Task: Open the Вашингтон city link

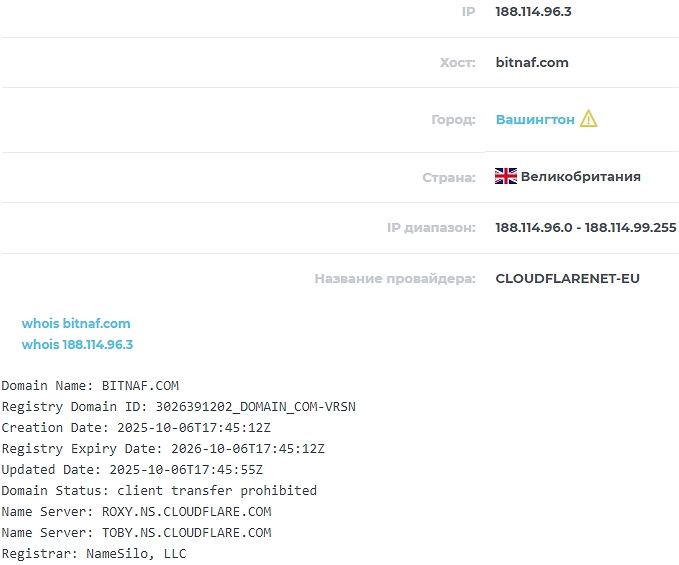Action: [x=535, y=119]
